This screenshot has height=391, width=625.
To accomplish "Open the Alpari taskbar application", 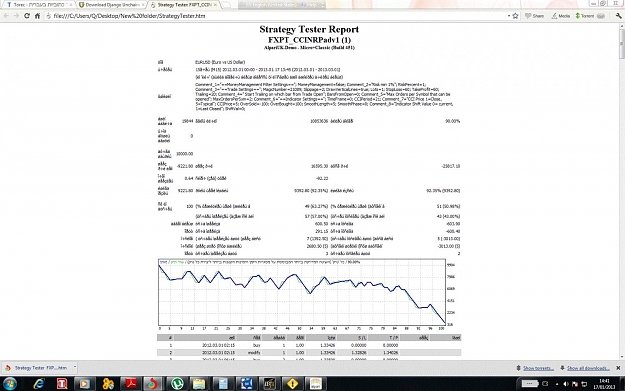I will coord(316,384).
